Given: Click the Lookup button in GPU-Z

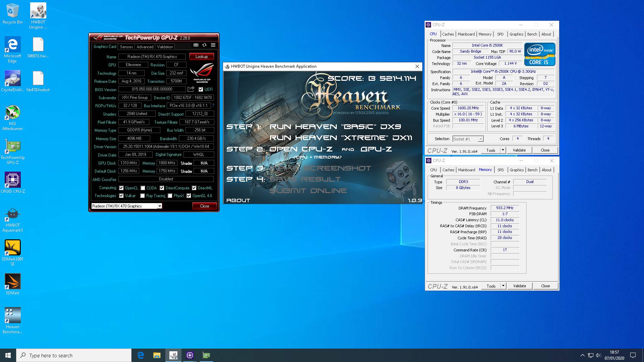Looking at the screenshot, I should coord(202,57).
